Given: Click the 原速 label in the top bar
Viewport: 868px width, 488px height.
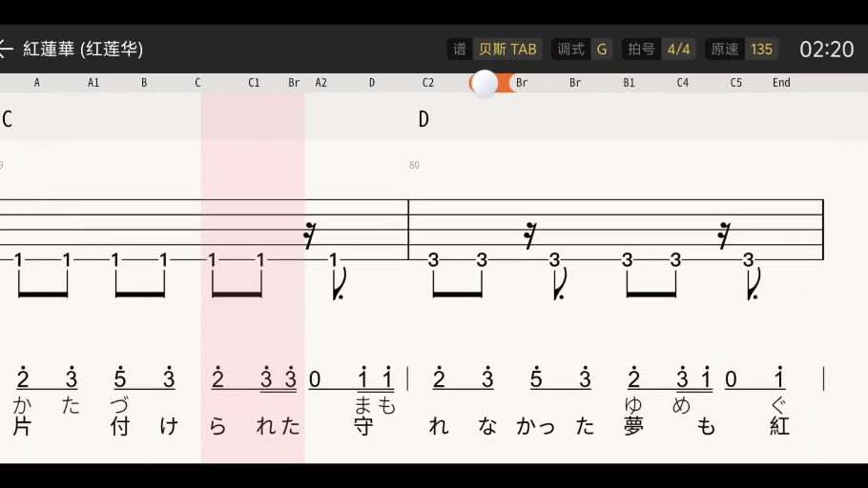Looking at the screenshot, I should click(725, 50).
